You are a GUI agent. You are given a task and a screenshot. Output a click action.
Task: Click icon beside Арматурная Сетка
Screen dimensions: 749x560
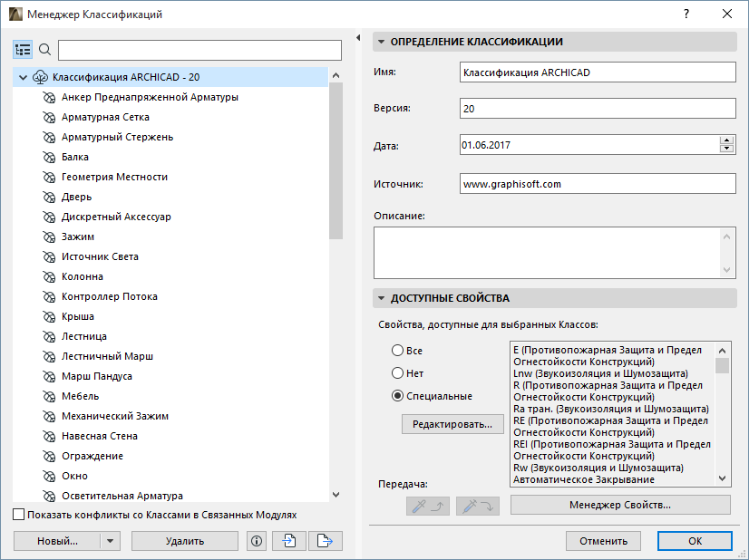[49, 118]
